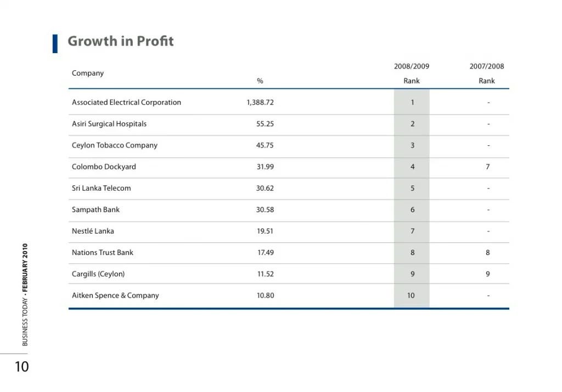
Task: Select Colombo Dockyard's 2007/2008 rank 7
Action: 487,167
